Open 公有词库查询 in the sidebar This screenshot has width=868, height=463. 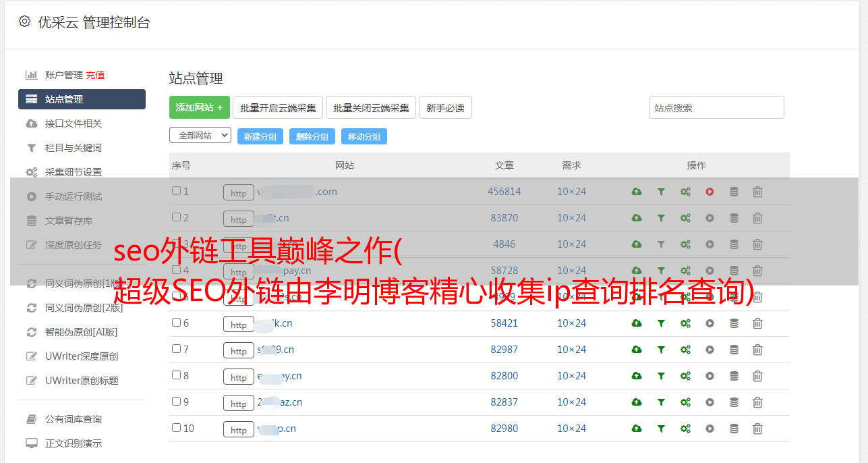pos(74,419)
